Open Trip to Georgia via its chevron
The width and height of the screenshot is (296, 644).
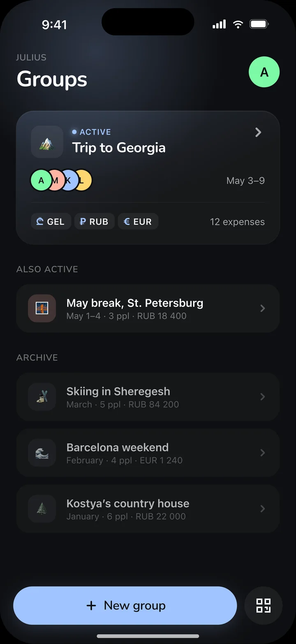pyautogui.click(x=258, y=132)
